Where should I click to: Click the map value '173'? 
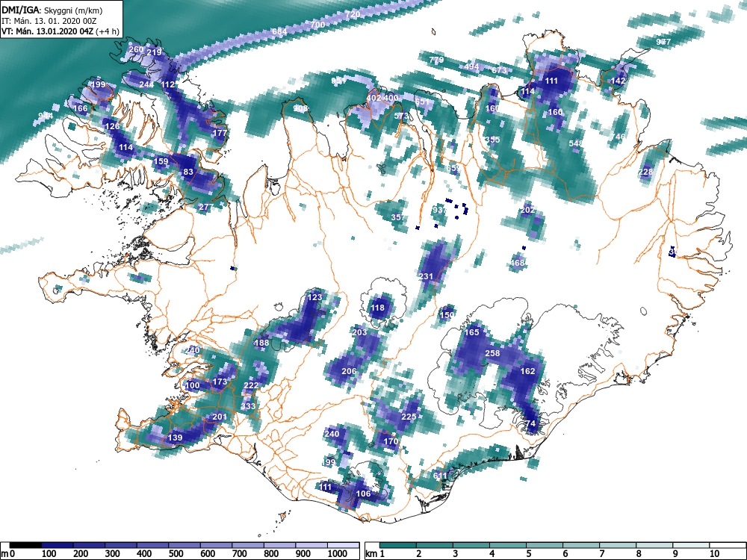coord(220,382)
